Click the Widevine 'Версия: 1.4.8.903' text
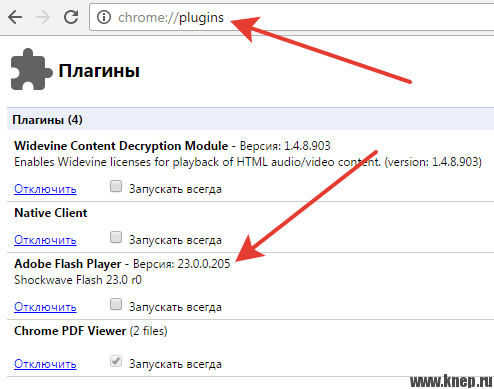The image size is (494, 389). coord(285,146)
